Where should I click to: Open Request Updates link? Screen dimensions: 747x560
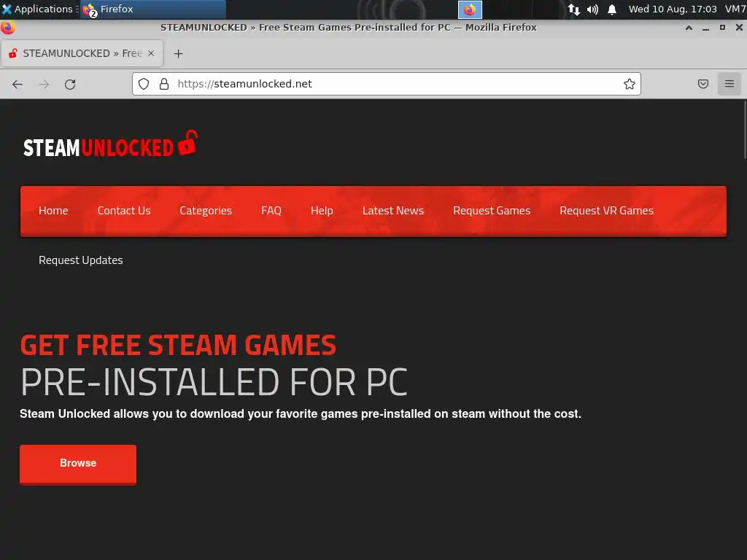[80, 260]
